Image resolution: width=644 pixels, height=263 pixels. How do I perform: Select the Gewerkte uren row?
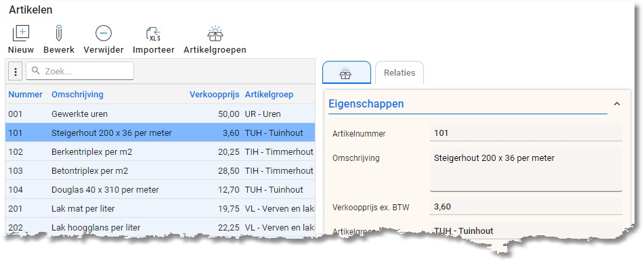pos(160,114)
